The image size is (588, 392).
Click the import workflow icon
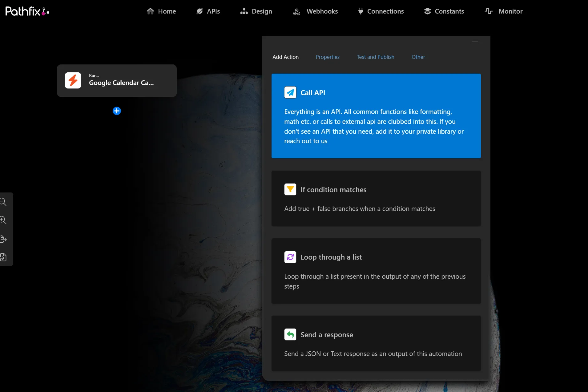click(x=3, y=257)
